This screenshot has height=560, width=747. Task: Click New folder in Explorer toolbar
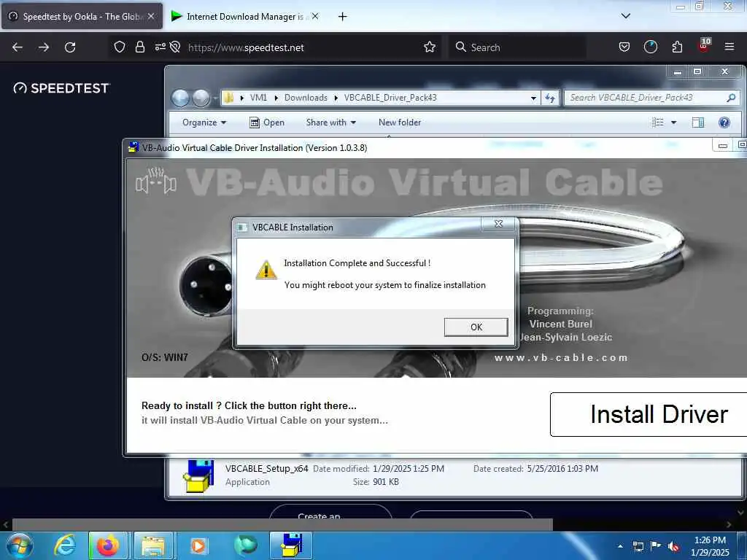click(400, 122)
